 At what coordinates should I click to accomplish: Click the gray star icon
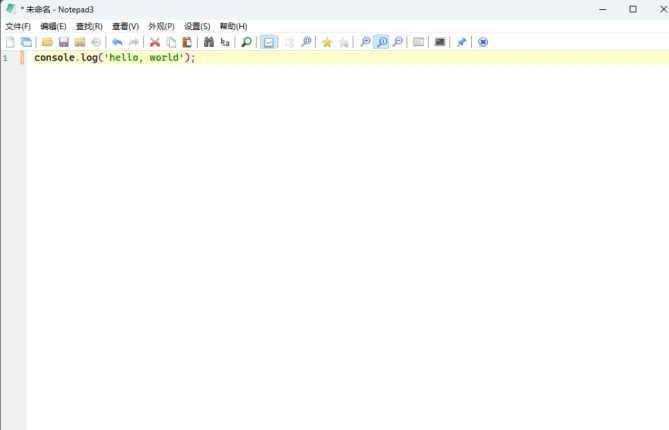click(343, 42)
